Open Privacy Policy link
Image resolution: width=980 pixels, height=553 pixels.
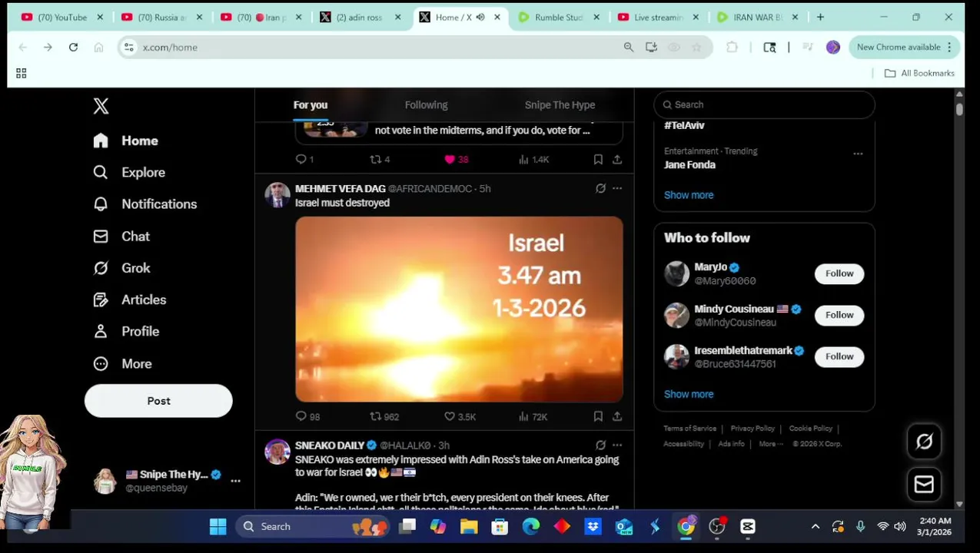752,429
